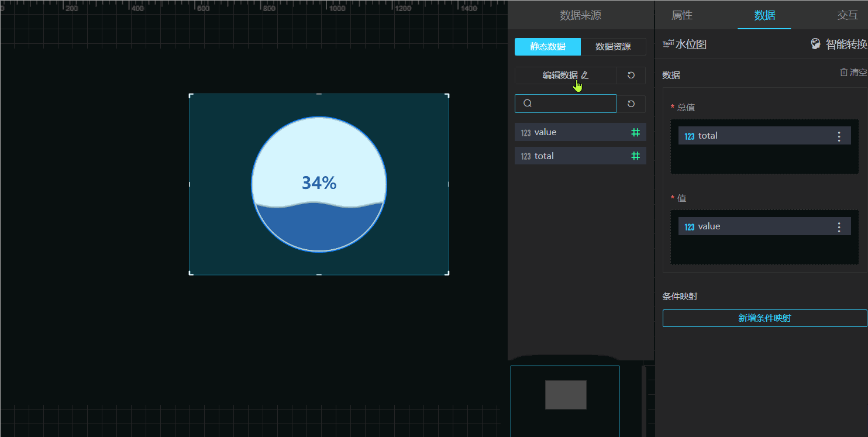Image resolution: width=868 pixels, height=437 pixels.
Task: Click the 水位图 component icon
Action: coord(668,43)
